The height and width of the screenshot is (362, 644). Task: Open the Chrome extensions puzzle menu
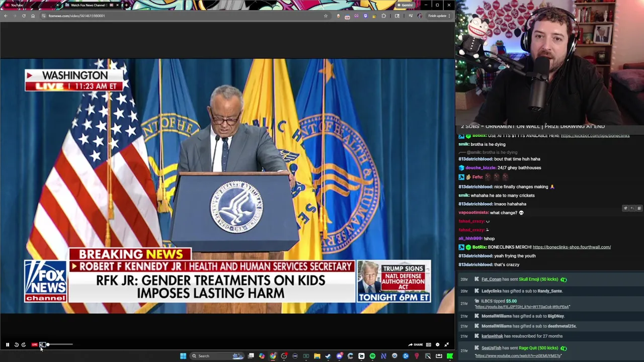point(384,16)
